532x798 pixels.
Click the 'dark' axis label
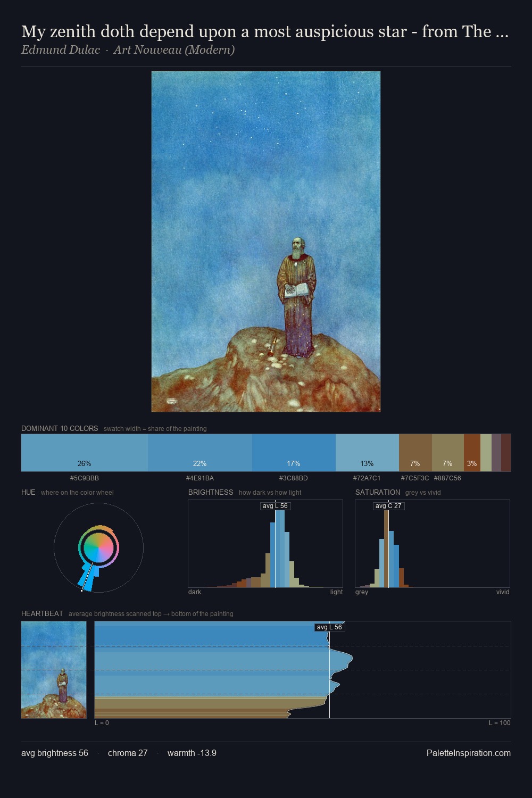coord(195,592)
